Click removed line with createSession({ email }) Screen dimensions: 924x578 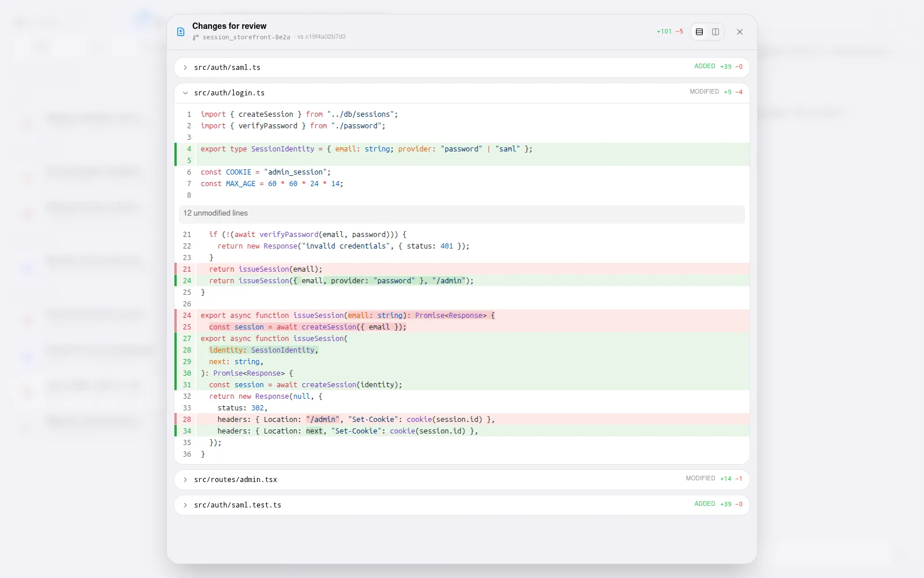(x=462, y=327)
